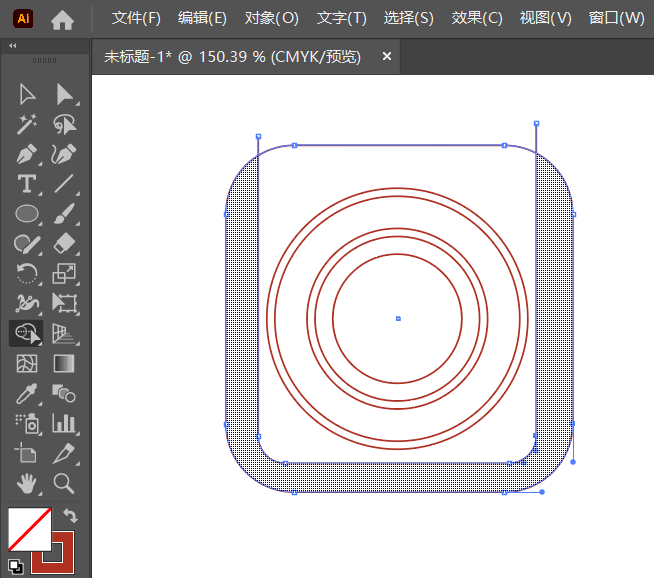654x578 pixels.
Task: Choose the Ellipse tool
Action: pyautogui.click(x=27, y=214)
